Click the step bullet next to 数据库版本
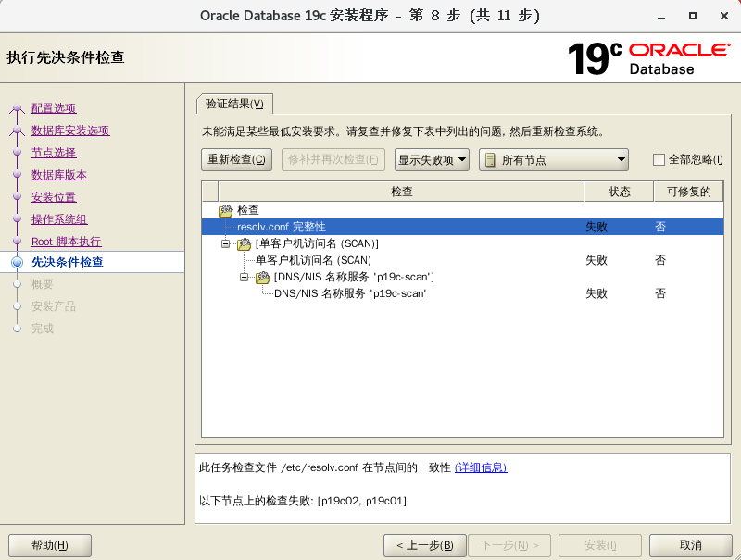 point(17,175)
